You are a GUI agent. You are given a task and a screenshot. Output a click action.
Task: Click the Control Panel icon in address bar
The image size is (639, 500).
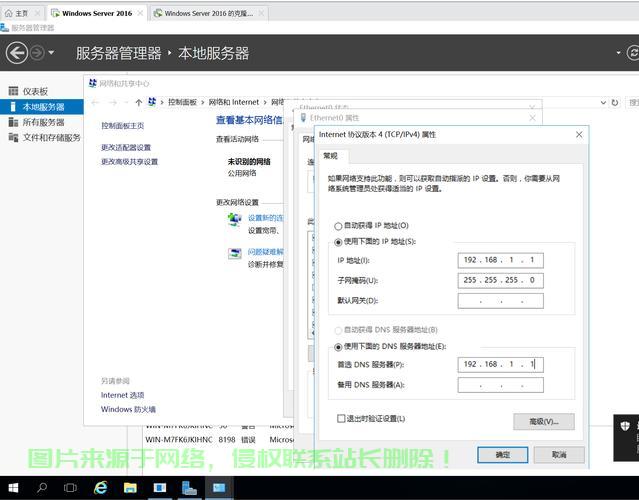(x=152, y=102)
